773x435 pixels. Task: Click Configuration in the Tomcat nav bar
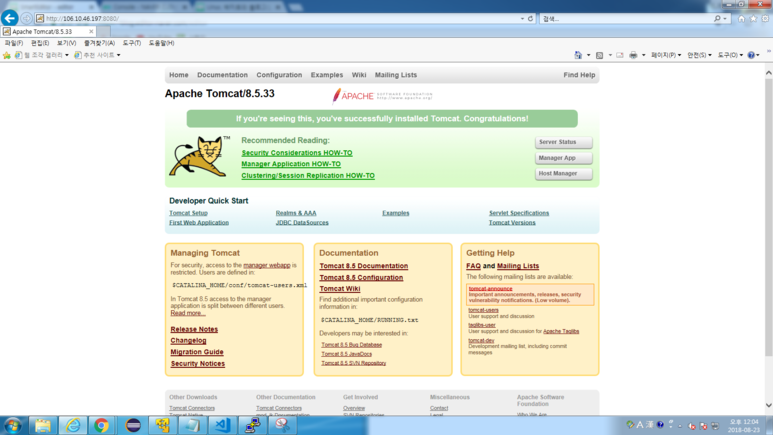(279, 75)
